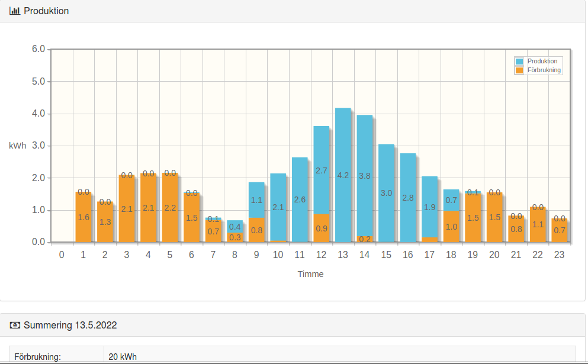
Task: Click the bar chart icon beside Produktion
Action: click(x=15, y=11)
